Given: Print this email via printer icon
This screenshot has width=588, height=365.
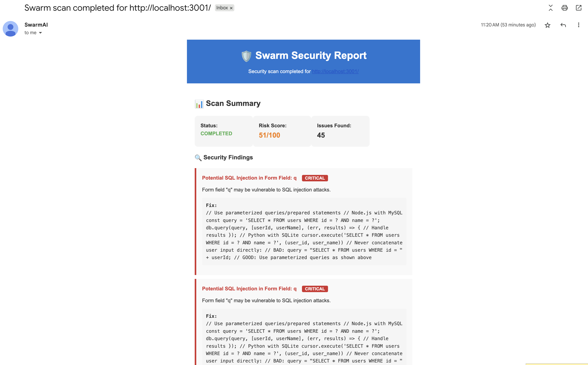Looking at the screenshot, I should point(564,8).
